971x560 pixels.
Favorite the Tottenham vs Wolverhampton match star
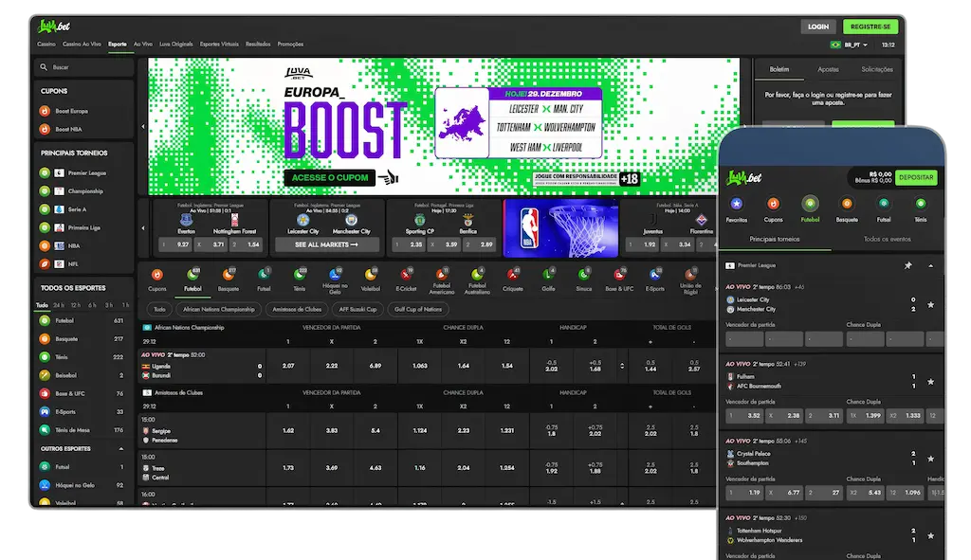pos(930,536)
